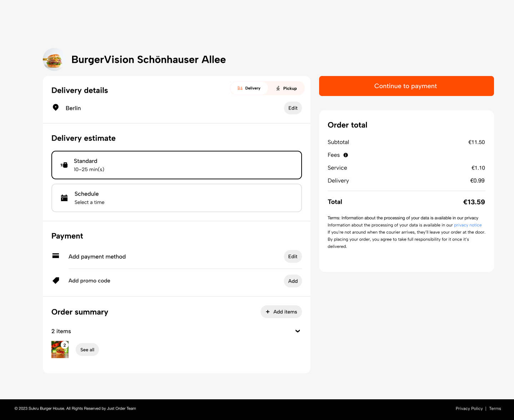This screenshot has height=420, width=514.
Task: Expand the 2 items chevron
Action: [x=298, y=331]
